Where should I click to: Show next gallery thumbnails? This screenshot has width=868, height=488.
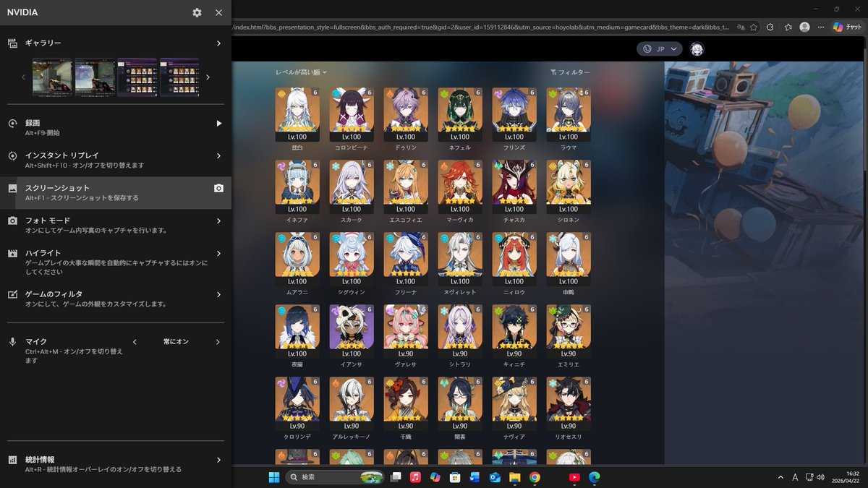(208, 77)
